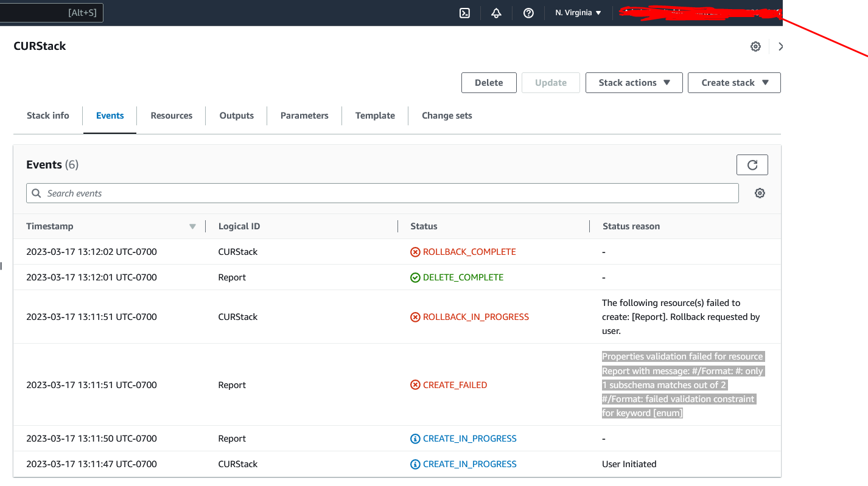Screen dimensions: 868x486
Task: Open the Change sets tab
Action: pos(447,116)
